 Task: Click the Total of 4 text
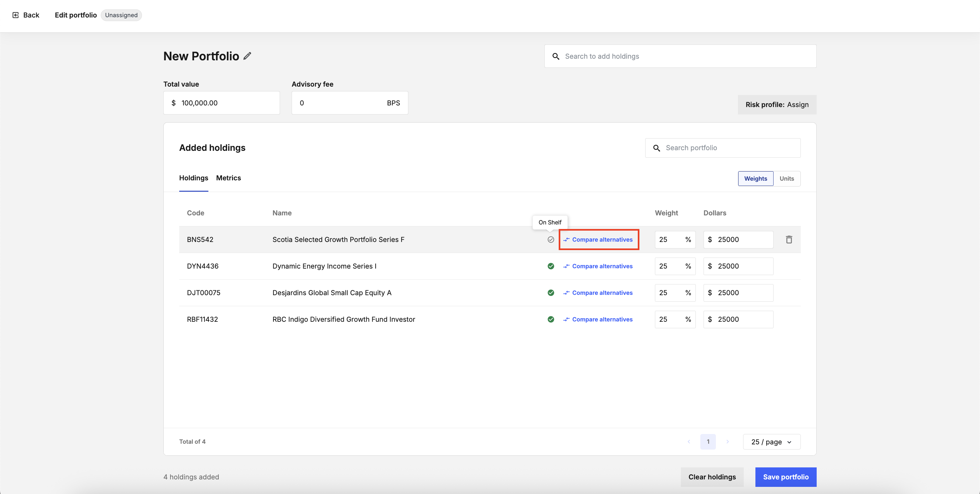click(x=192, y=442)
